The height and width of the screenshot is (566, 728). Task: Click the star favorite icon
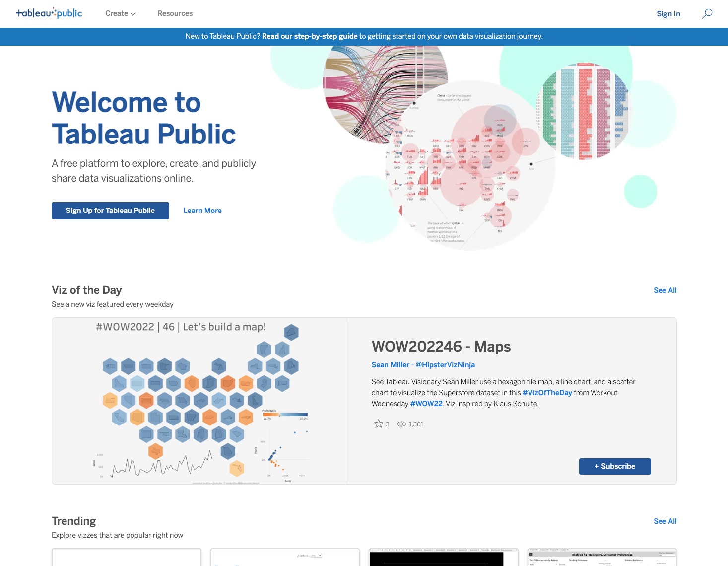[378, 424]
